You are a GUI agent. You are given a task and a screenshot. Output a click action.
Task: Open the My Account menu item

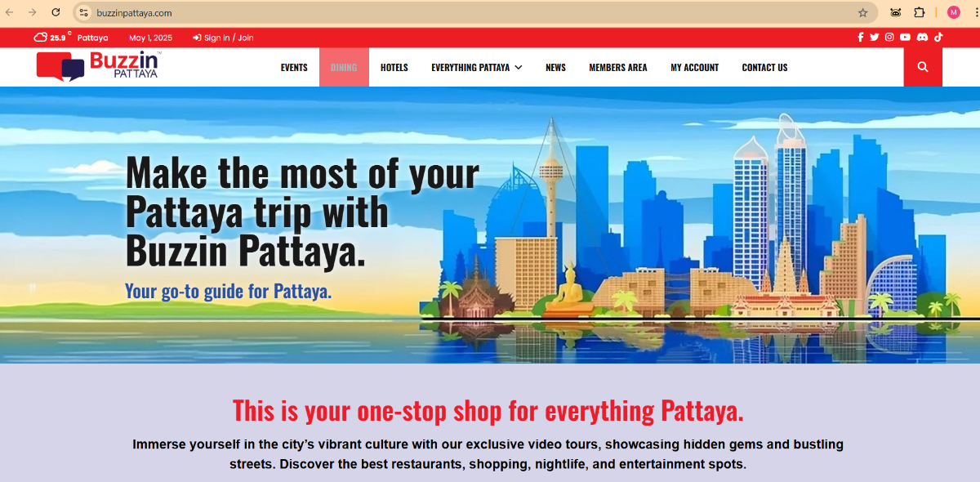(x=695, y=68)
